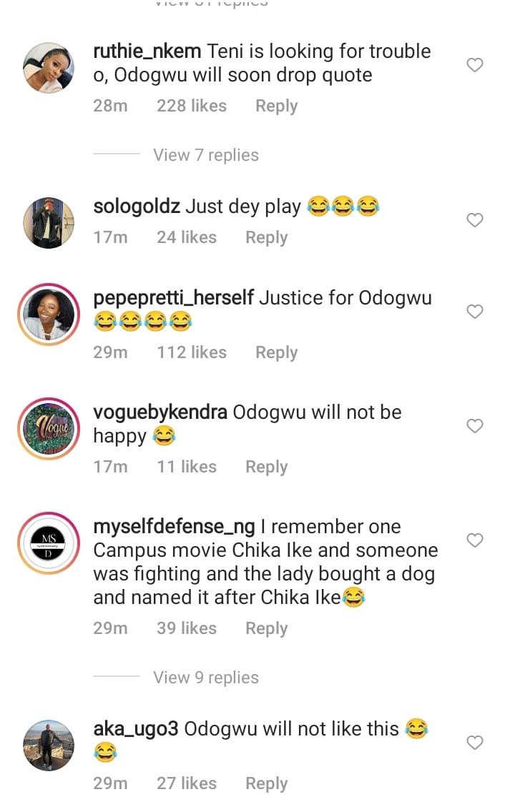View the 228 likes on ruthie_nkem's comment
Image resolution: width=515 pixels, height=812 pixels.
[191, 107]
